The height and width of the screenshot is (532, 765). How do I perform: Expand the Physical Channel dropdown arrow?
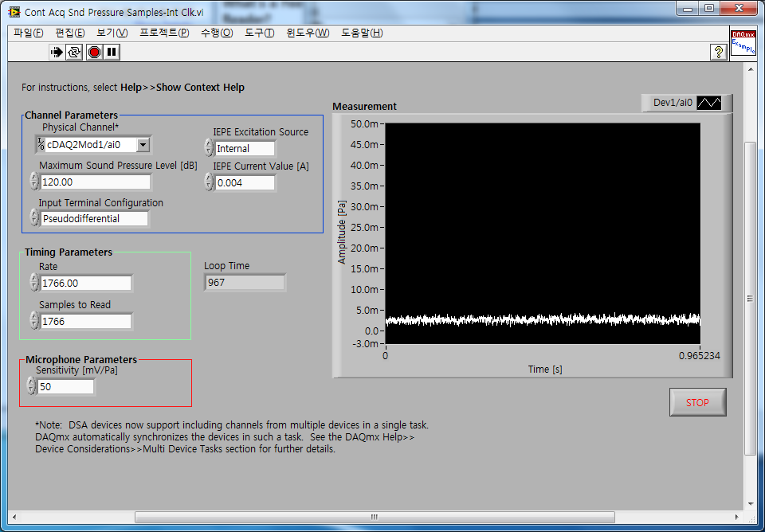click(x=143, y=144)
